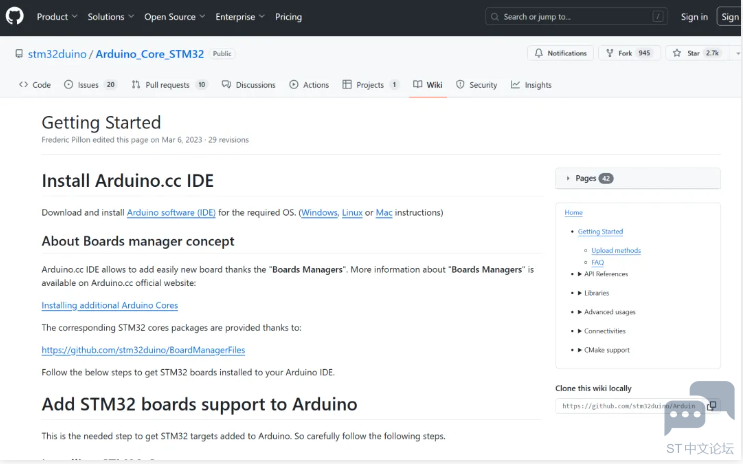
Task: Click the Fork branch icon
Action: [610, 53]
